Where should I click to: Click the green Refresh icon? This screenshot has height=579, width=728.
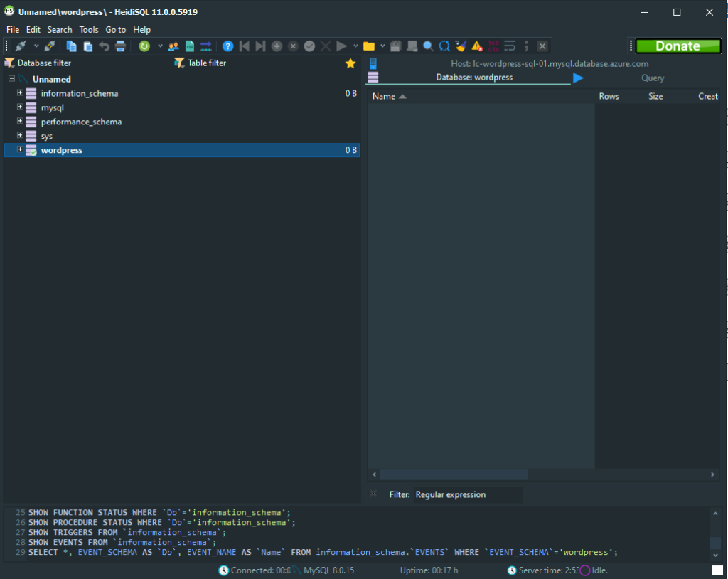coord(144,46)
